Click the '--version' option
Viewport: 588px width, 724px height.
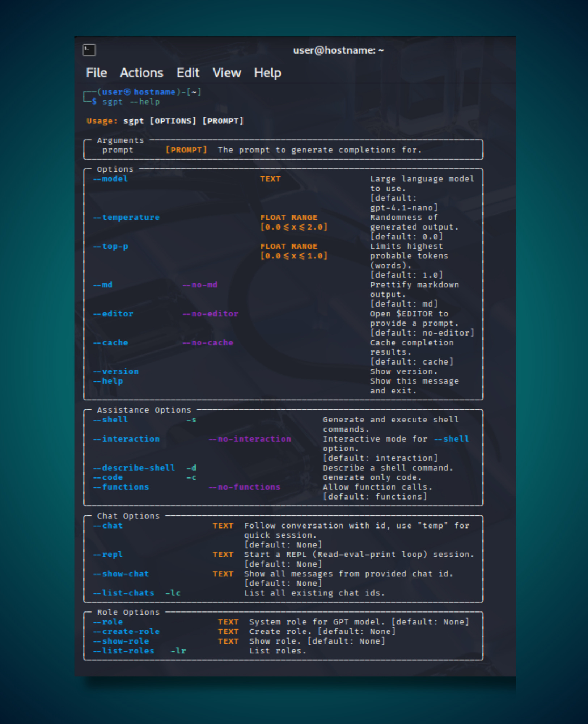(x=116, y=371)
